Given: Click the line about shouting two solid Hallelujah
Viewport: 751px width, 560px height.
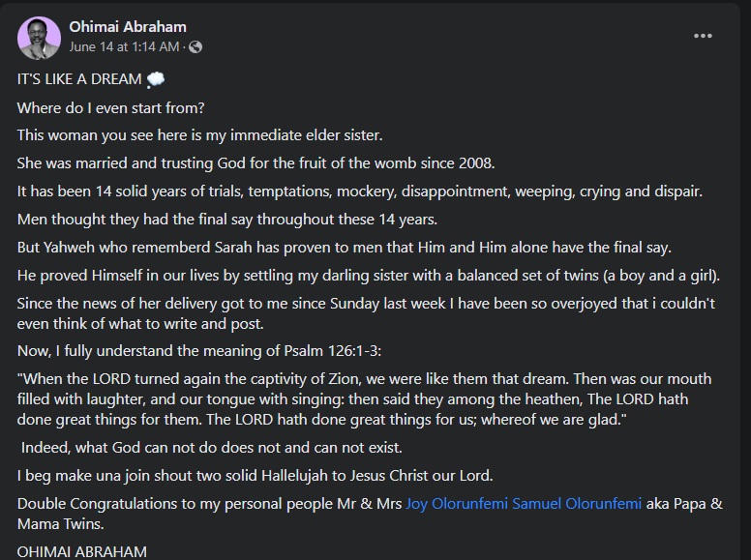Looking at the screenshot, I should (x=255, y=475).
